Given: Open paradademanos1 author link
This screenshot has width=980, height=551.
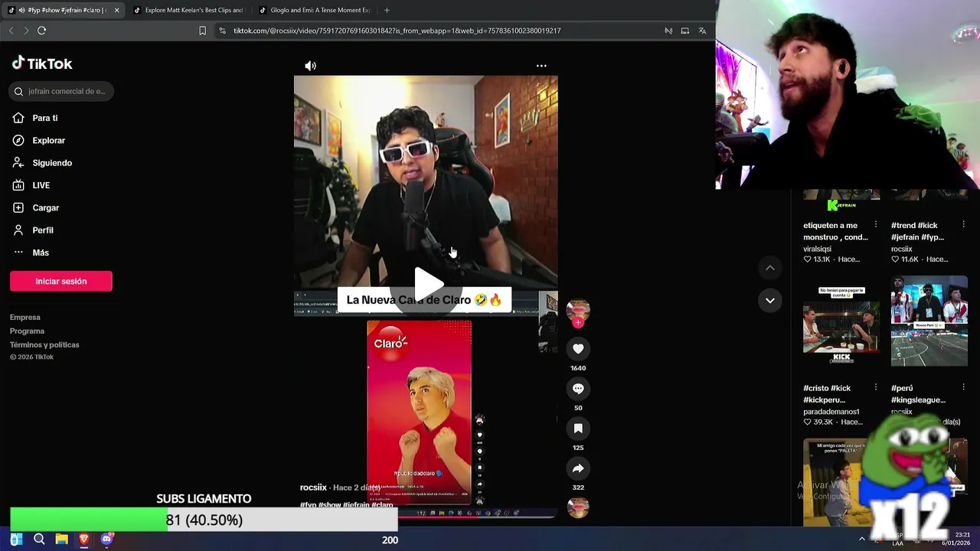Looking at the screenshot, I should click(831, 412).
